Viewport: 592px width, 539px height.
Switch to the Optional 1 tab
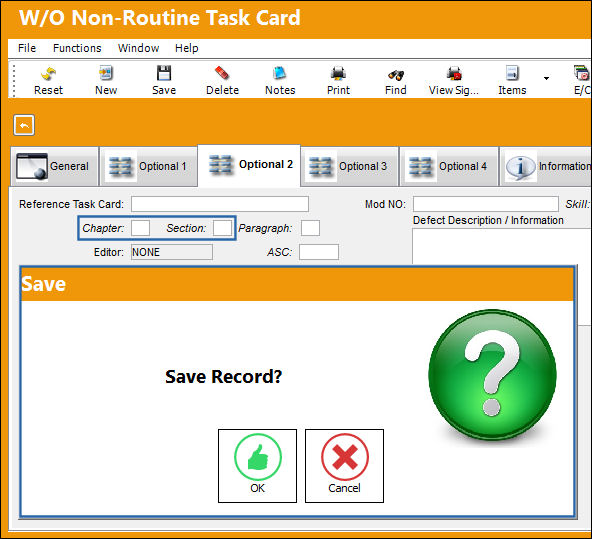(148, 166)
